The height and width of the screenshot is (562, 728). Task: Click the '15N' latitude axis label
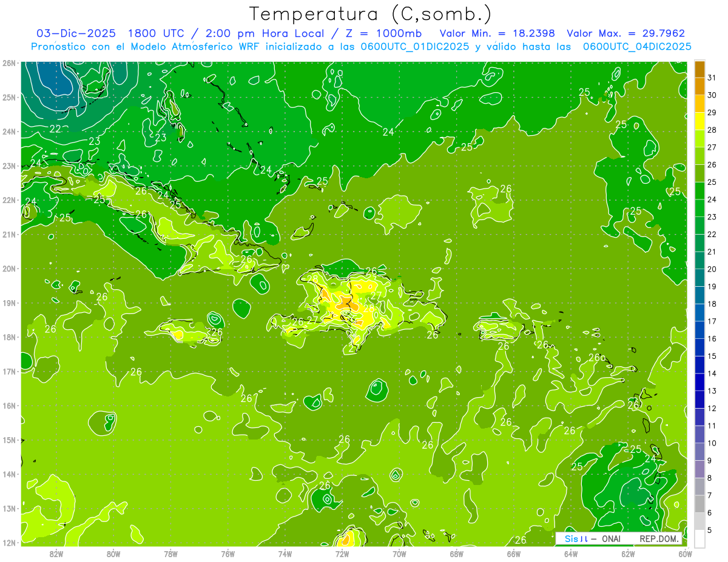point(9,440)
